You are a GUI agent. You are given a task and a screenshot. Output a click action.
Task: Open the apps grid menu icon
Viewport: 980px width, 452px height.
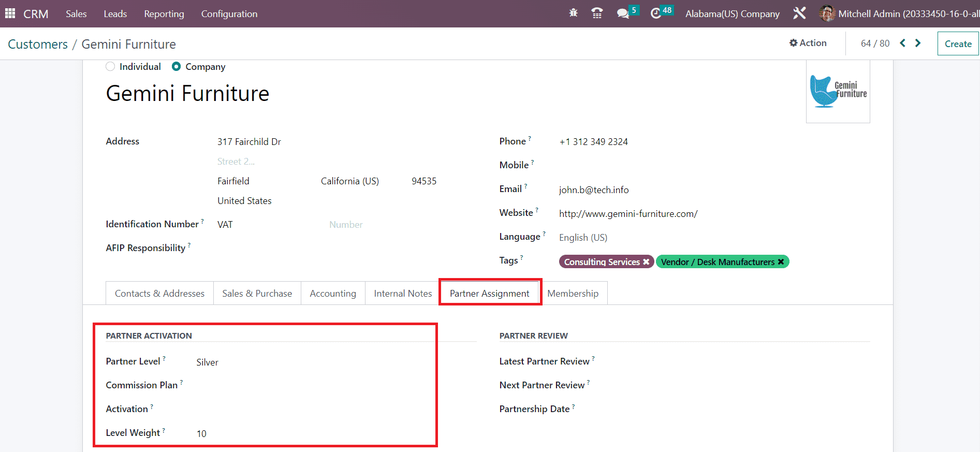click(10, 13)
